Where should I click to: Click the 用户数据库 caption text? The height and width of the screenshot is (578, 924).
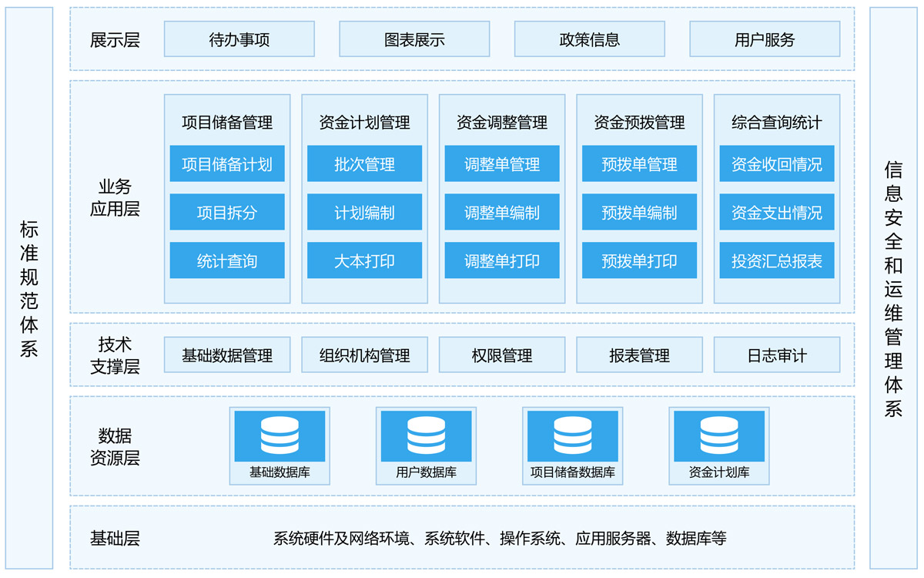pos(426,472)
